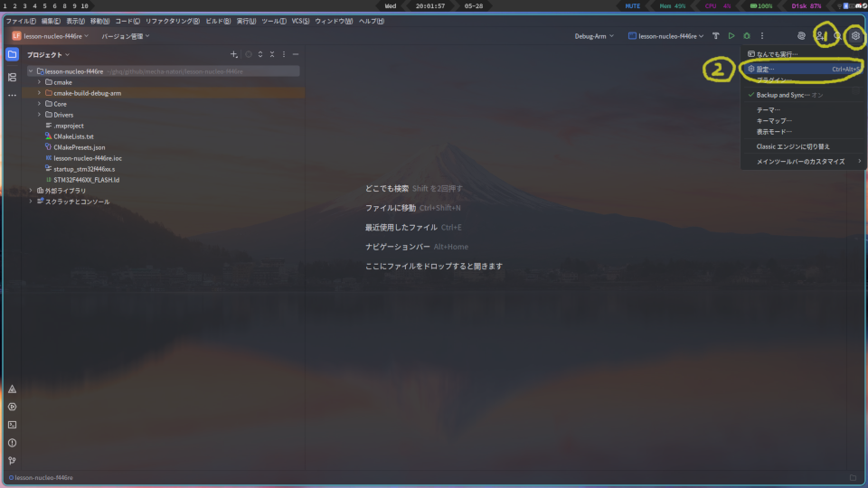Open the ファイル menu
This screenshot has width=868, height=488.
[21, 21]
